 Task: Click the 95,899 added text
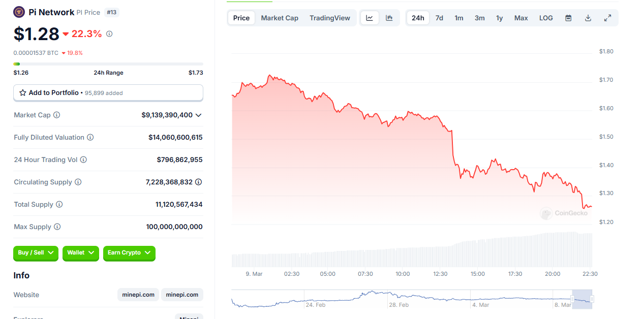click(x=104, y=93)
